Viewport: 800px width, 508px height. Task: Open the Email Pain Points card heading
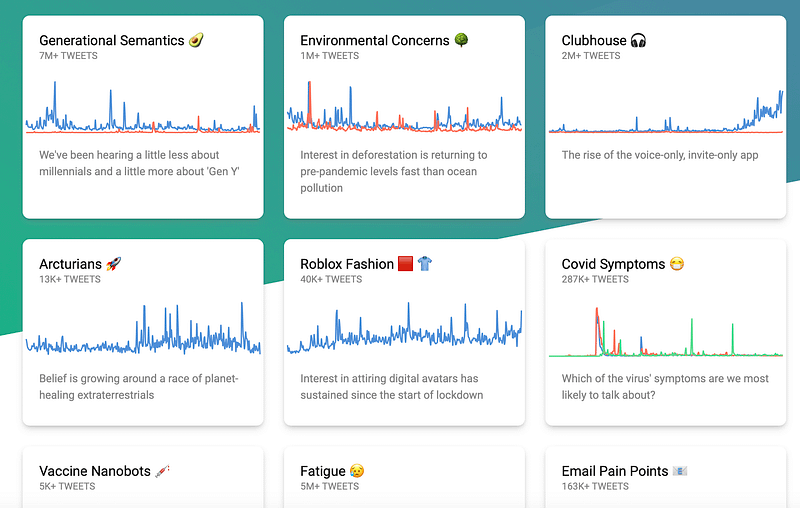pyautogui.click(x=615, y=471)
